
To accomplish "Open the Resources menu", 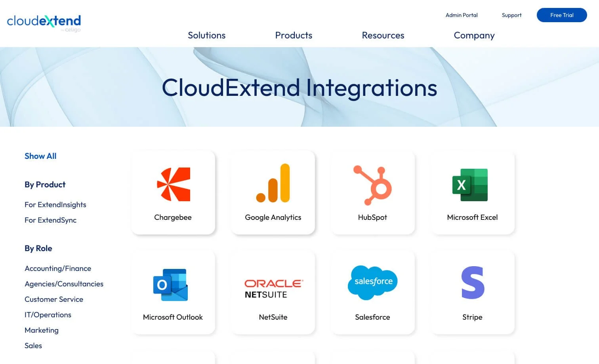I will 383,35.
